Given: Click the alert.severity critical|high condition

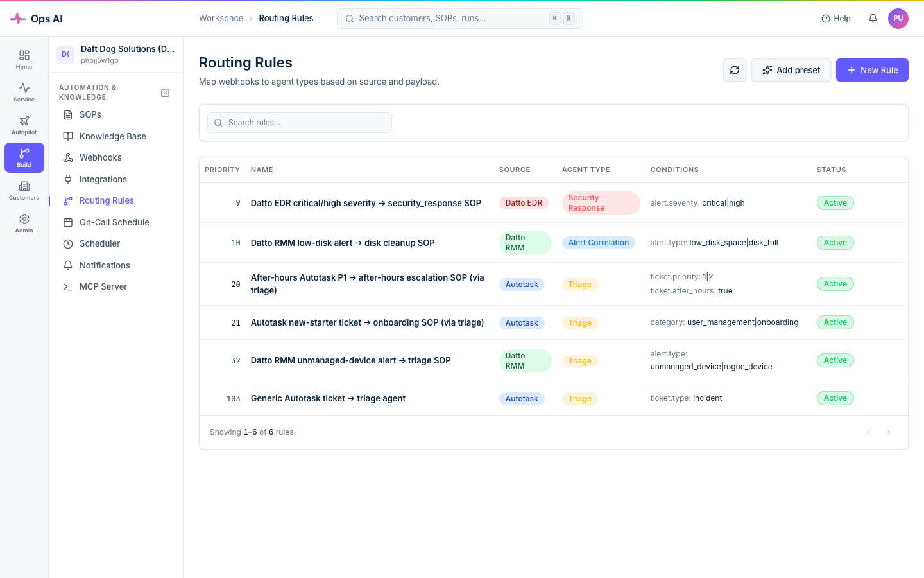Looking at the screenshot, I should pyautogui.click(x=697, y=203).
